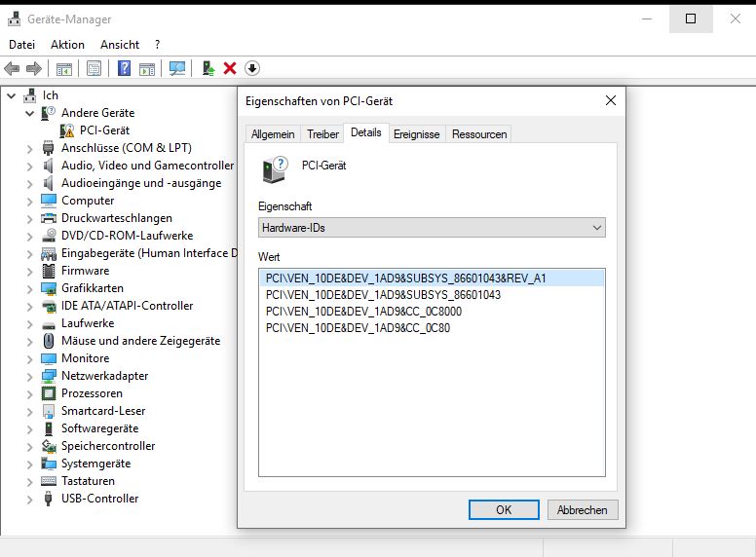Viewport: 756px width, 557px height.
Task: Confirm the dialog with OK
Action: click(x=504, y=510)
